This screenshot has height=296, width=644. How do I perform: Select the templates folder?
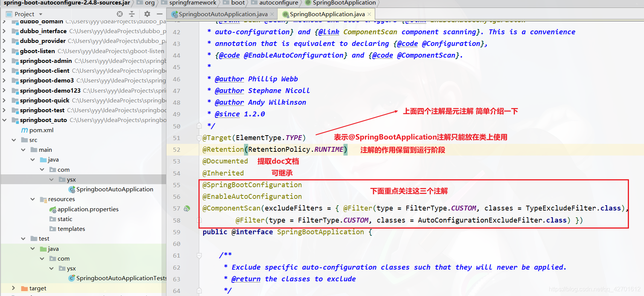click(71, 229)
